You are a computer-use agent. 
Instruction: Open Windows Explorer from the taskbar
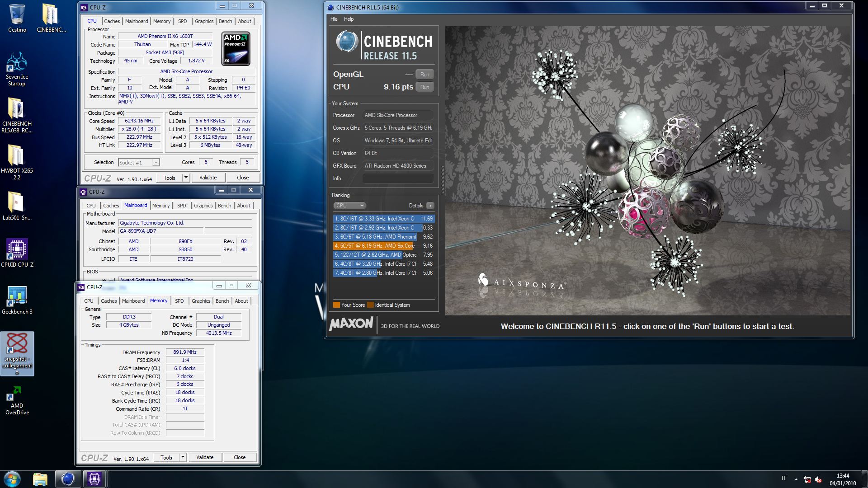tap(40, 479)
